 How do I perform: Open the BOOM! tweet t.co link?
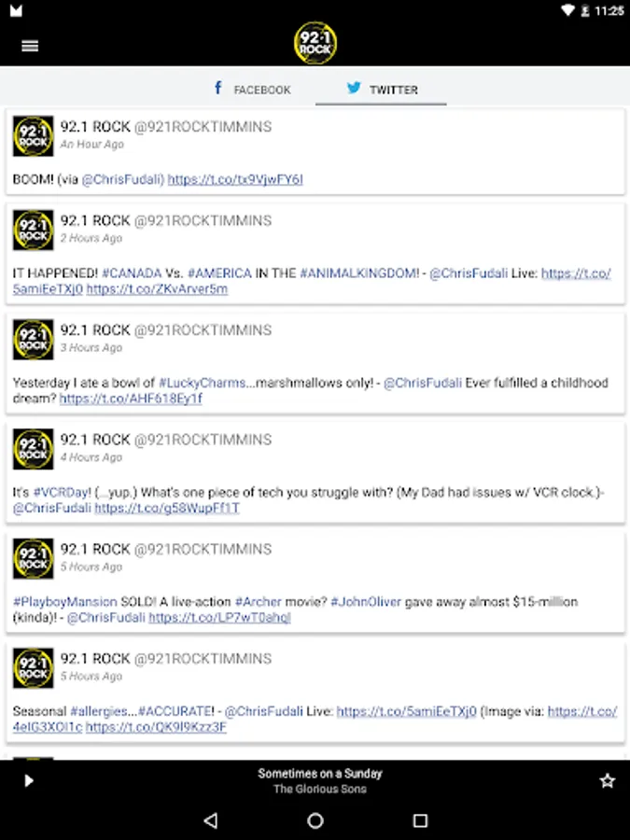(x=235, y=179)
